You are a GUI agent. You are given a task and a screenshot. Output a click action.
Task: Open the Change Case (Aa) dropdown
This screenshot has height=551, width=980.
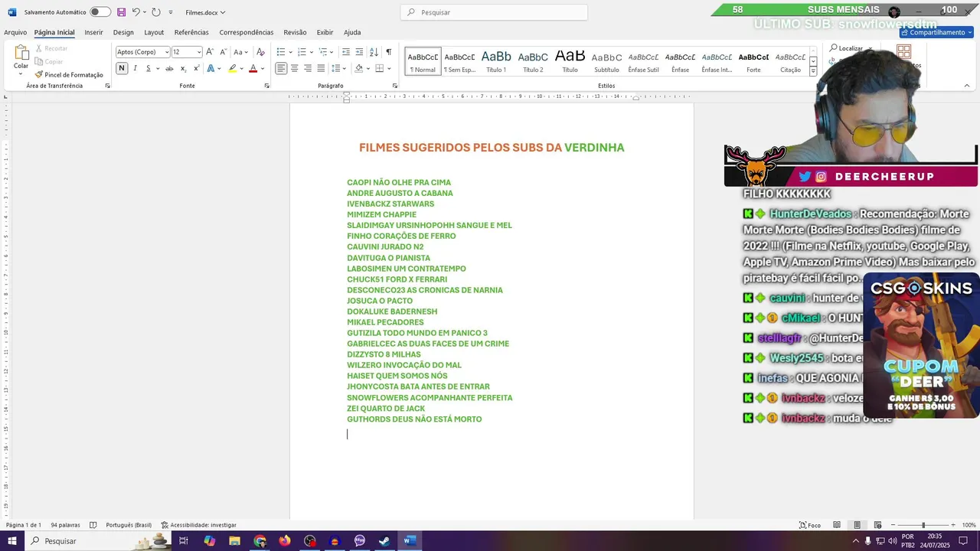(240, 52)
